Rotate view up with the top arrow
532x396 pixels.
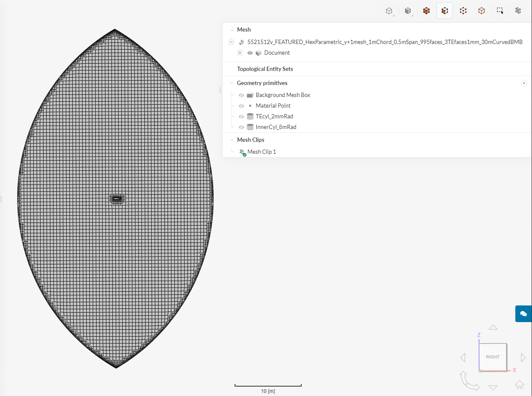coord(493,327)
